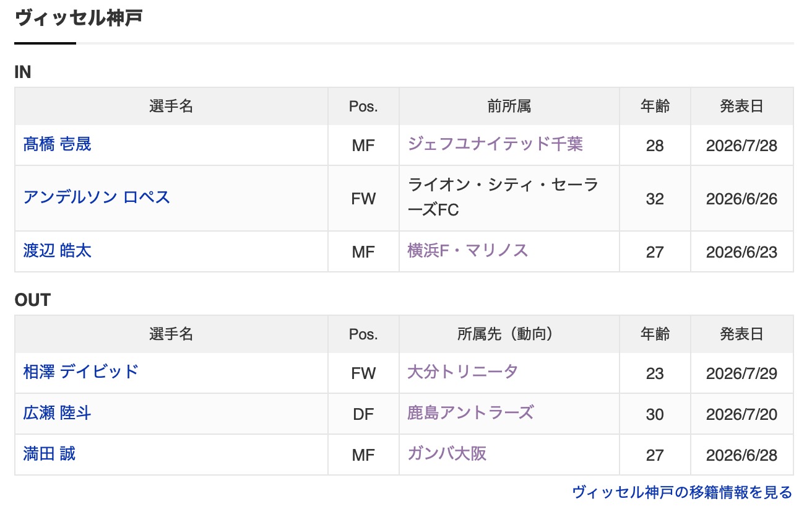Click FW position in 相澤 デイビッド row

click(363, 373)
